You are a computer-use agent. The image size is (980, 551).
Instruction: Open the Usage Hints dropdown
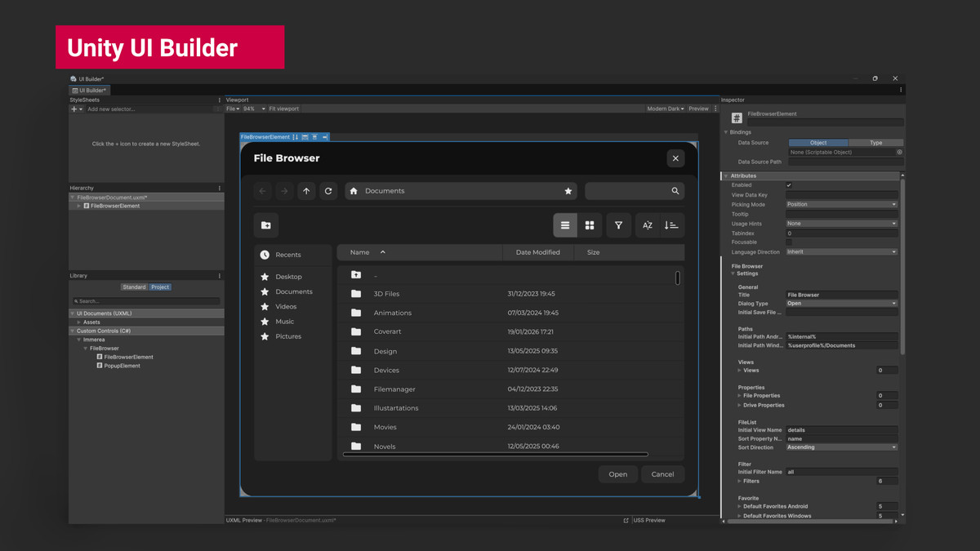pos(842,224)
